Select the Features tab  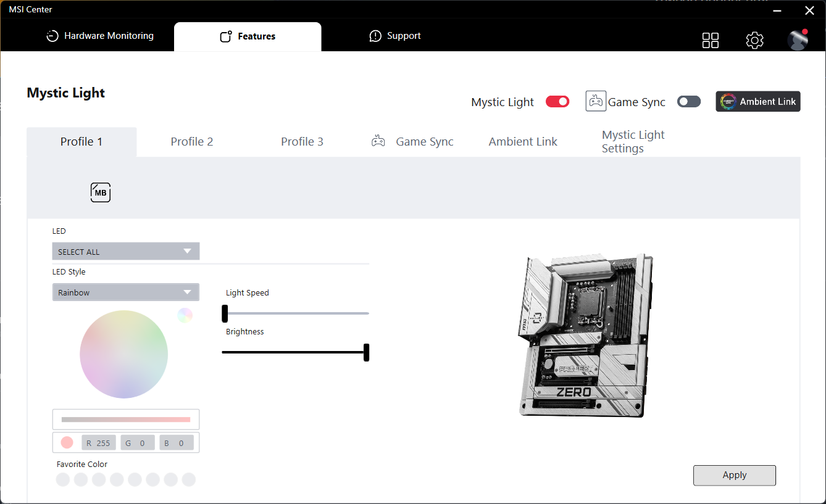point(248,36)
